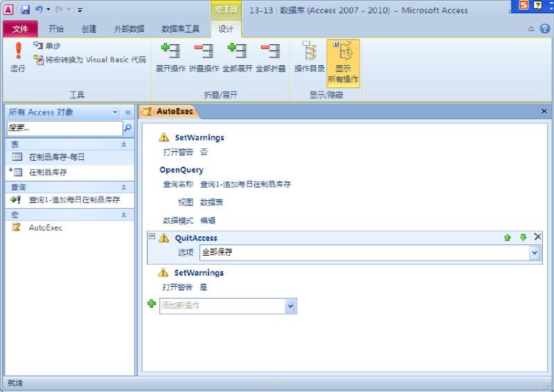Collapse the Queries (查询) group
The height and width of the screenshot is (392, 554).
tap(124, 187)
